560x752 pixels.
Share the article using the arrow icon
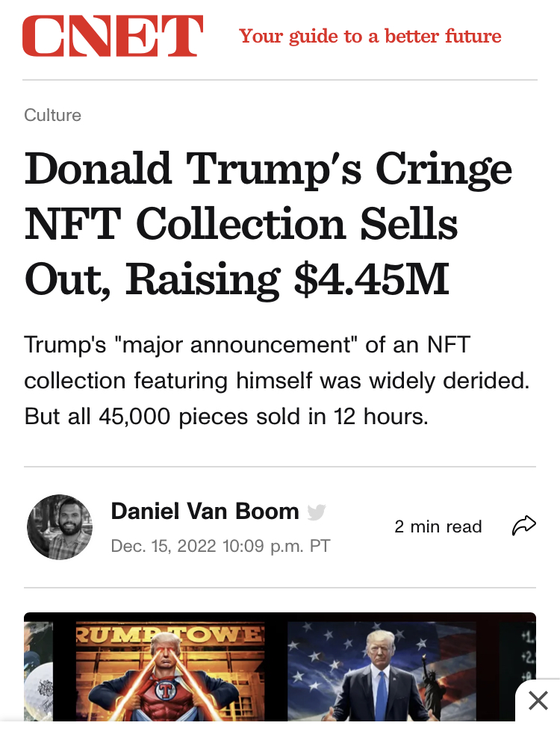point(524,526)
